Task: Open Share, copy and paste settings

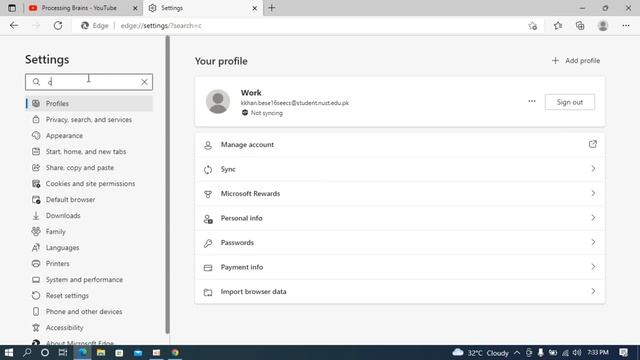Action: click(x=89, y=168)
